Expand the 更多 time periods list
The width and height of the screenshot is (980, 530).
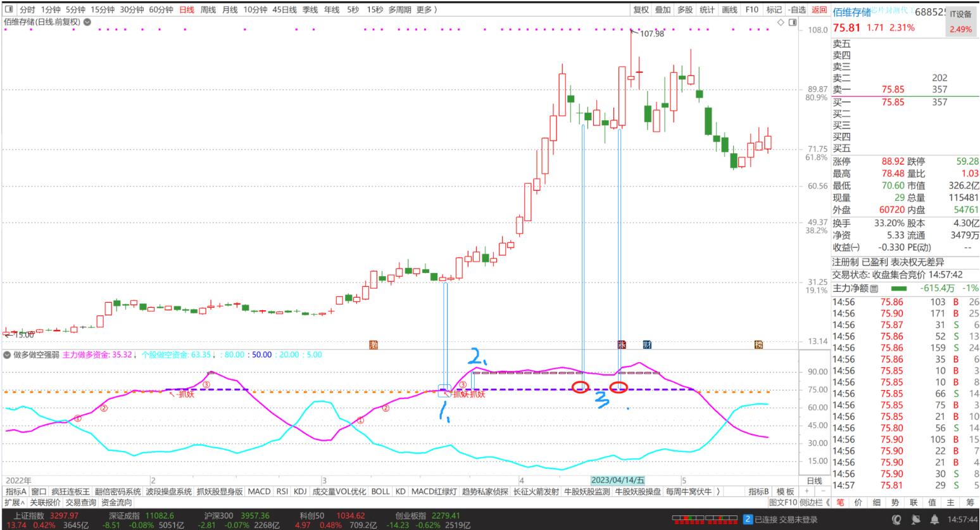point(426,9)
